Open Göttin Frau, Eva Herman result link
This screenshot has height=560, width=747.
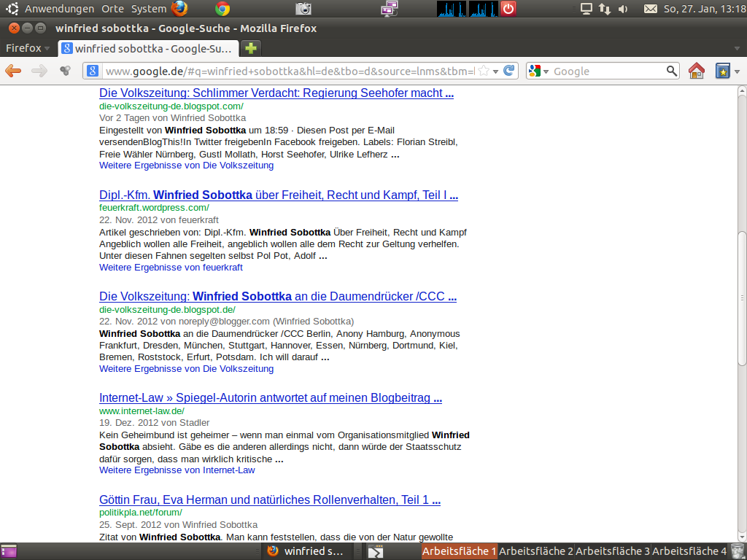coord(270,499)
